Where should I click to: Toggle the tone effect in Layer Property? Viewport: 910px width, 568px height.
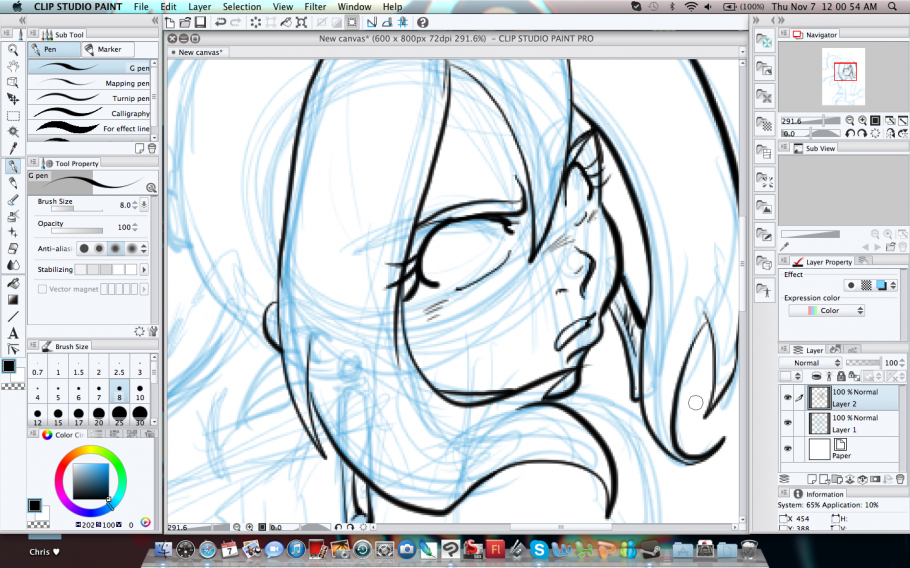[x=866, y=285]
